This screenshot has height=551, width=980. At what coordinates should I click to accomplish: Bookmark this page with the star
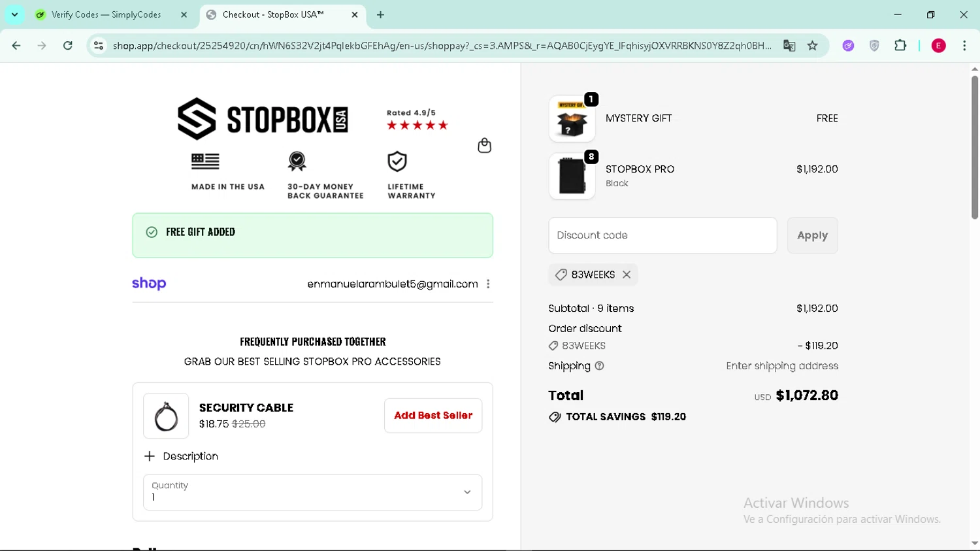[813, 46]
